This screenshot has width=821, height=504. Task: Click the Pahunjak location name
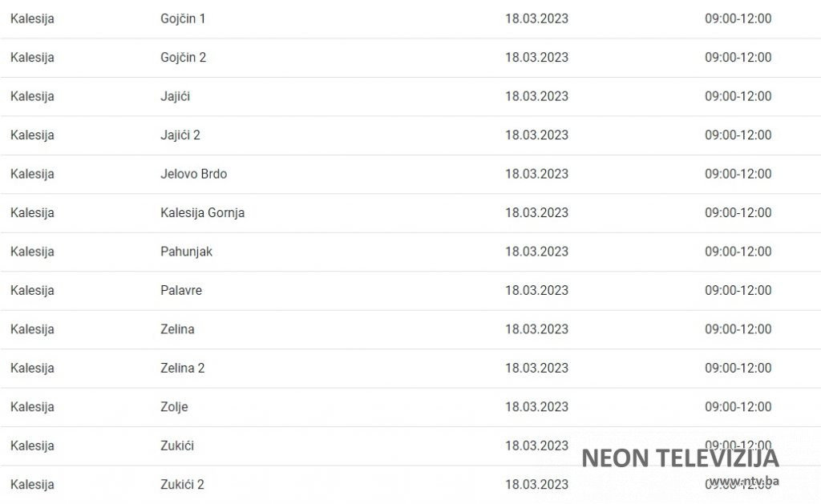click(x=186, y=252)
